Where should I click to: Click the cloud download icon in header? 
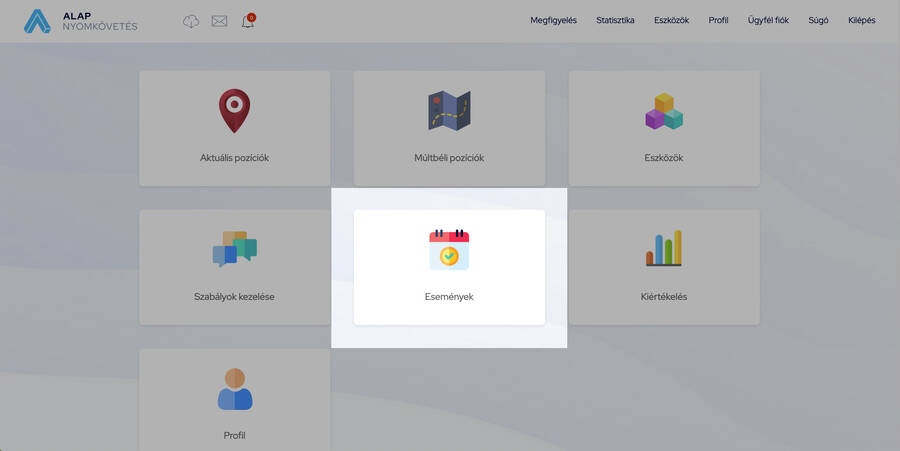coord(191,21)
